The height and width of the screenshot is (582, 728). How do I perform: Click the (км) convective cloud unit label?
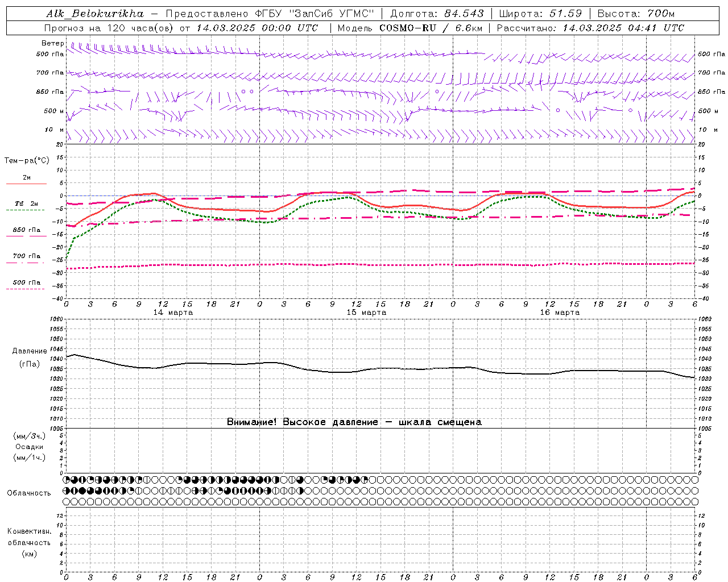click(29, 554)
